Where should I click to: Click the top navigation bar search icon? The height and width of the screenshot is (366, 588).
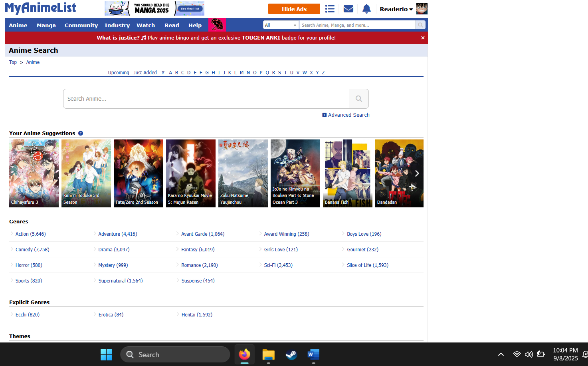pyautogui.click(x=420, y=25)
